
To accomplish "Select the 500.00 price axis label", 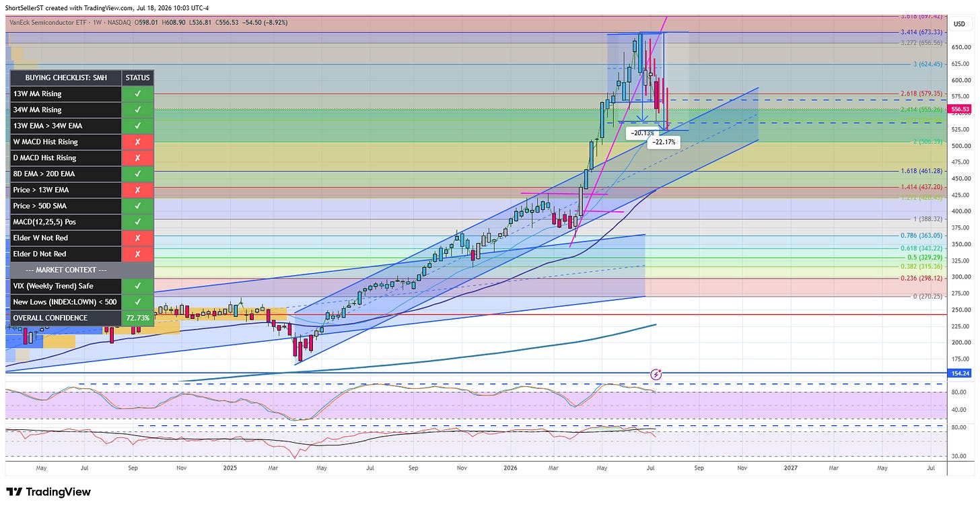I will click(960, 145).
